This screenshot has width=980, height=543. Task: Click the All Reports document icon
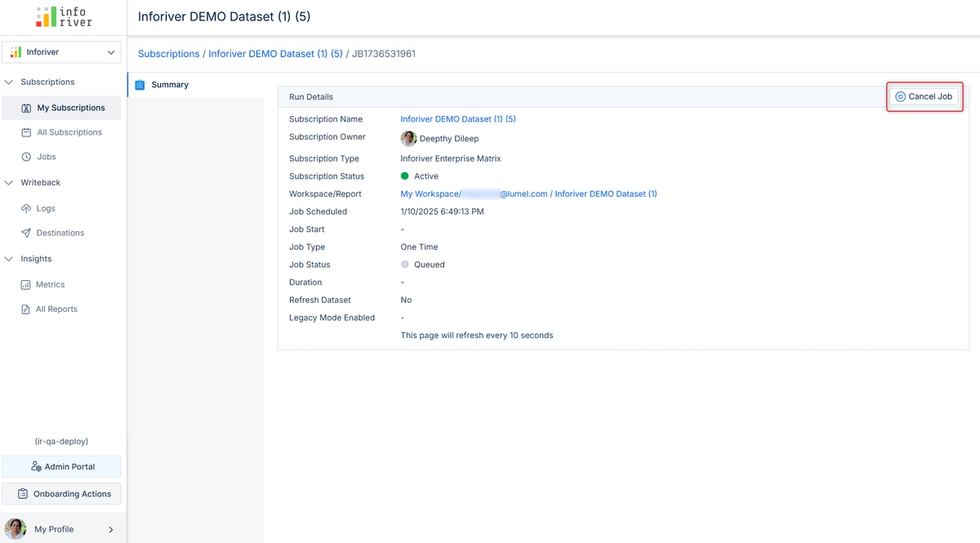[x=26, y=309]
